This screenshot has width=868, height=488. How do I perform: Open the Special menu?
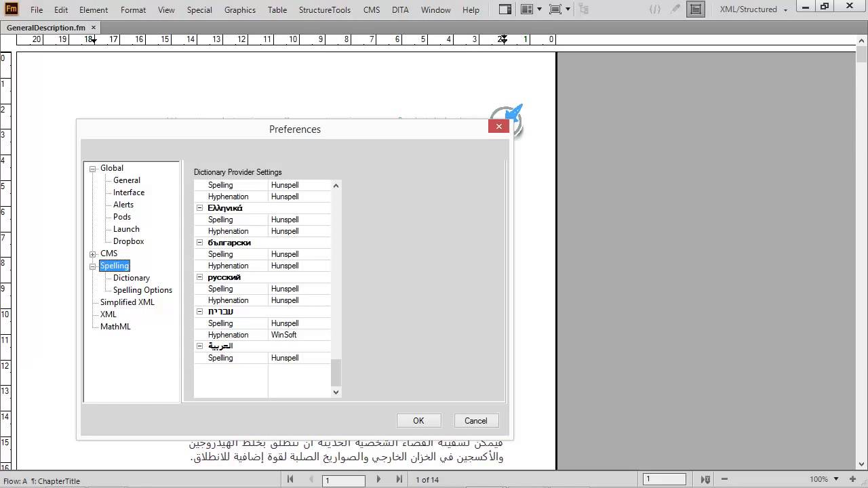click(199, 9)
